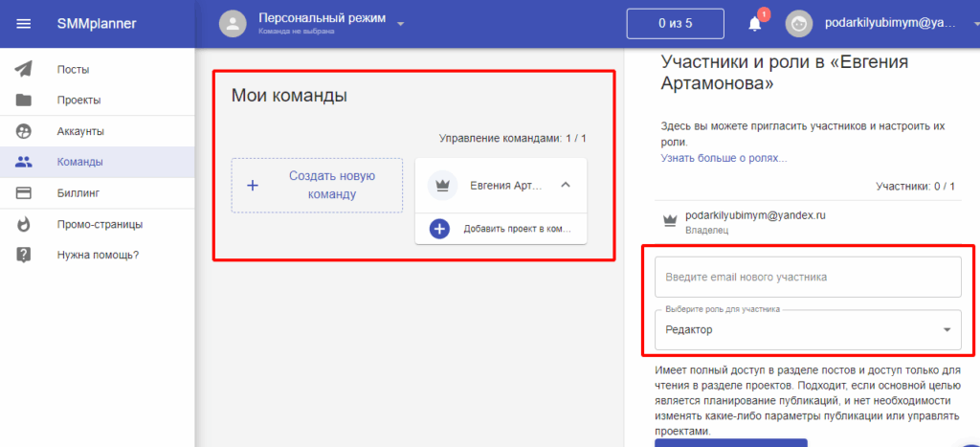Click the gray mode avatar icon
Screen dimensions: 980x447
pyautogui.click(x=233, y=24)
